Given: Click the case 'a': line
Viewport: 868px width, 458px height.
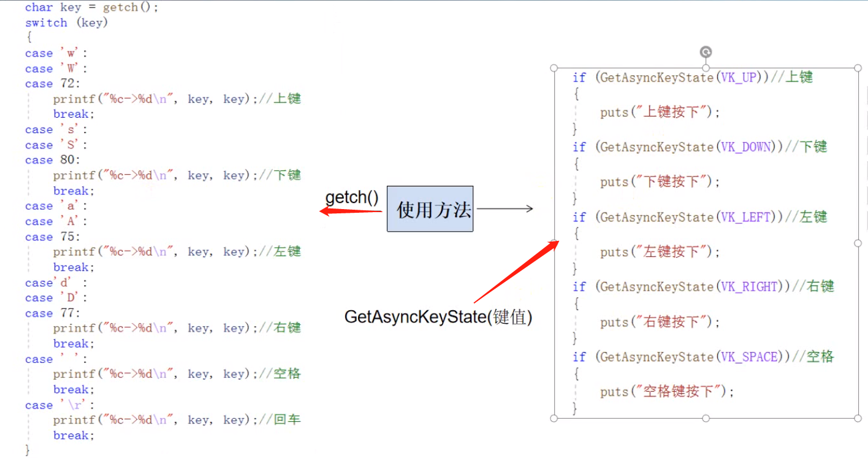Looking at the screenshot, I should tap(56, 206).
